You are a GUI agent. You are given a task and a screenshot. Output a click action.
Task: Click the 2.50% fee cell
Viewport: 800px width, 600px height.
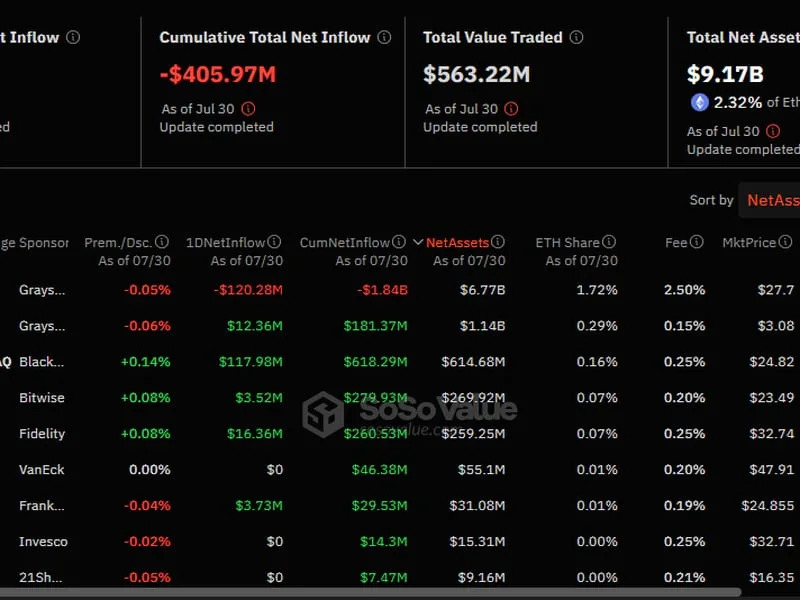click(x=685, y=290)
